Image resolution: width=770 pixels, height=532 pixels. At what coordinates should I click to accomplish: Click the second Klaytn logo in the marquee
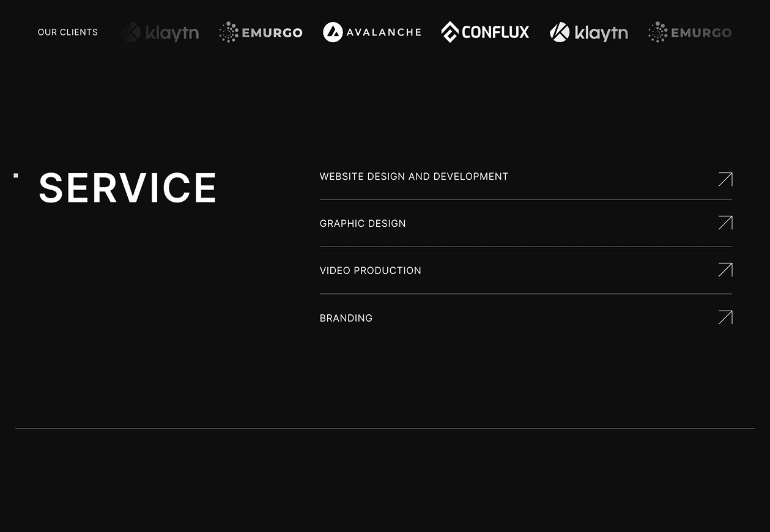pos(588,32)
